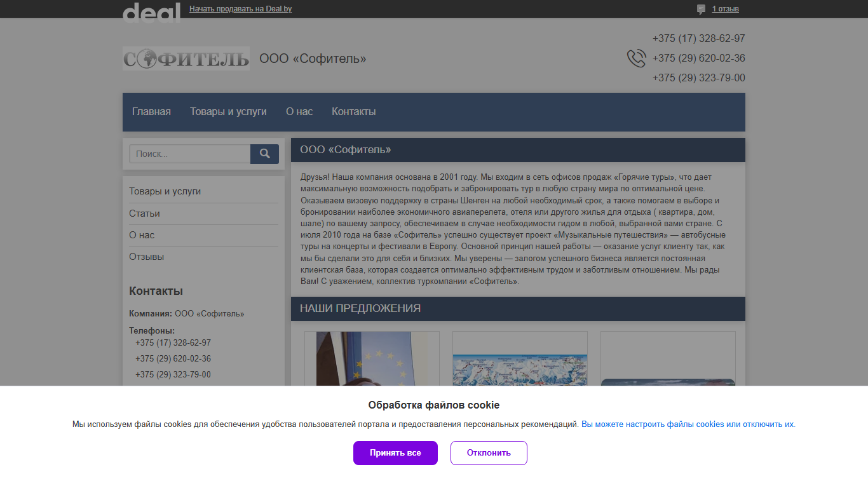
Task: Click the «Обработка файлов cookie» heading
Action: [434, 405]
